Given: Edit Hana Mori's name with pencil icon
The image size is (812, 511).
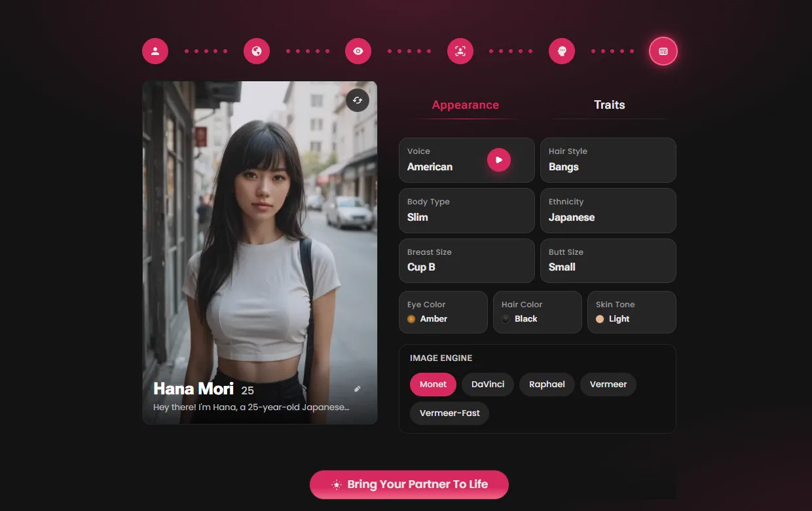Looking at the screenshot, I should click(358, 388).
